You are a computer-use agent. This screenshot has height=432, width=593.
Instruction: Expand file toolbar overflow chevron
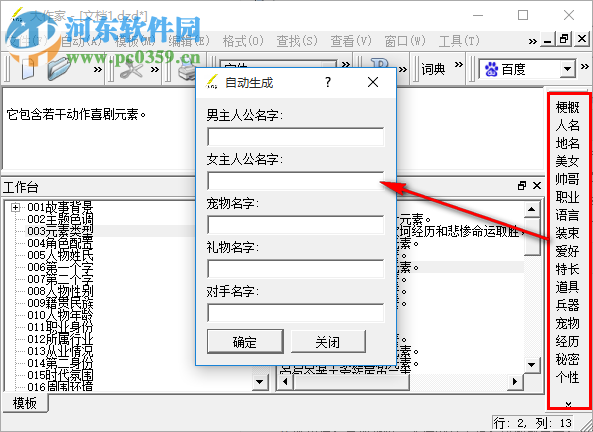(98, 70)
